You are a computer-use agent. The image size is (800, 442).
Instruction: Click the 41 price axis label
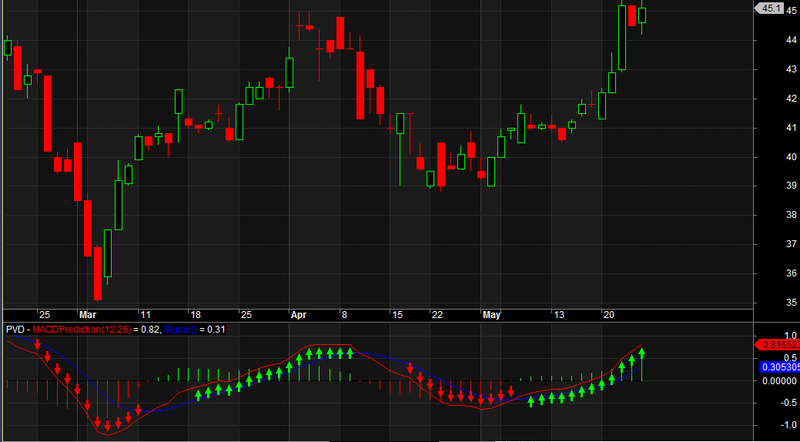click(791, 128)
